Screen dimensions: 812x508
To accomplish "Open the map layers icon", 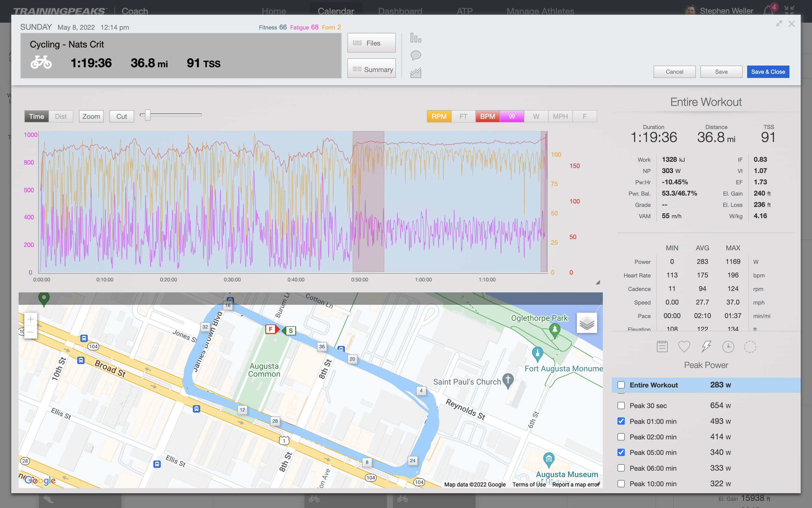I will coord(586,323).
